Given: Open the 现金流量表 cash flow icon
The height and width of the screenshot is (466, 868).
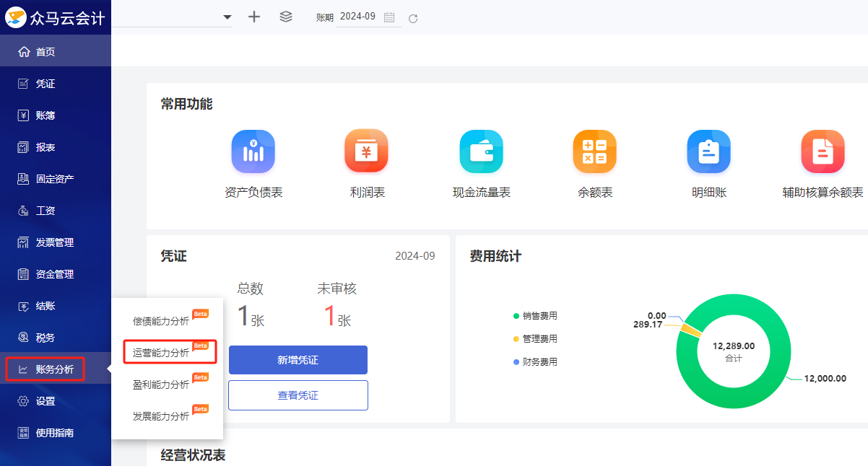Looking at the screenshot, I should 482,151.
